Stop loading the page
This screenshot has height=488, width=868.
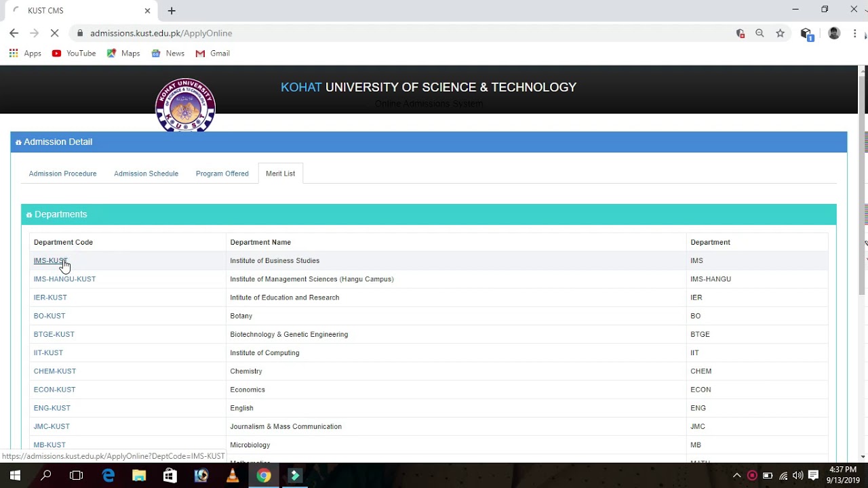click(55, 33)
